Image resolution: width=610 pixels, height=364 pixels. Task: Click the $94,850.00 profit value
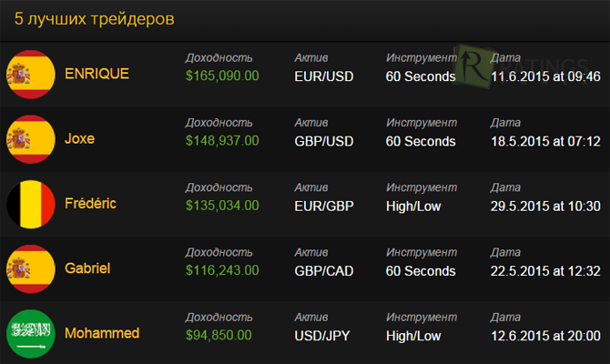pyautogui.click(x=219, y=335)
